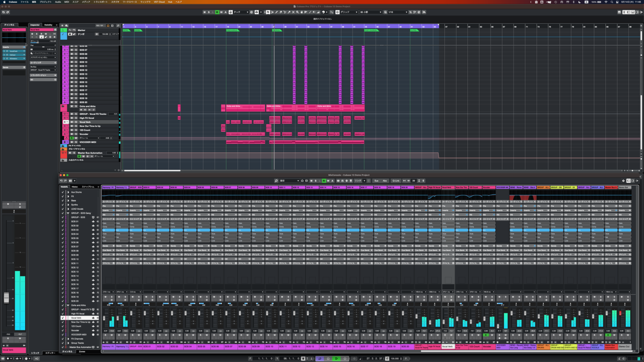Viewport: 644px width, 362px height.
Task: Switch to the Visibility tab in the Inspector
Action: (48, 24)
